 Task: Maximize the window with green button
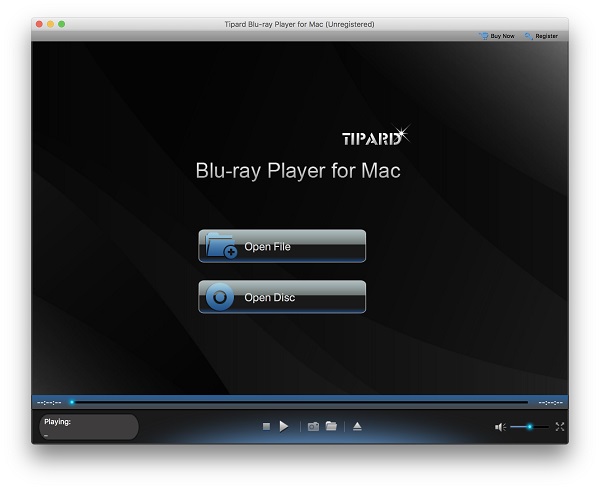[61, 24]
